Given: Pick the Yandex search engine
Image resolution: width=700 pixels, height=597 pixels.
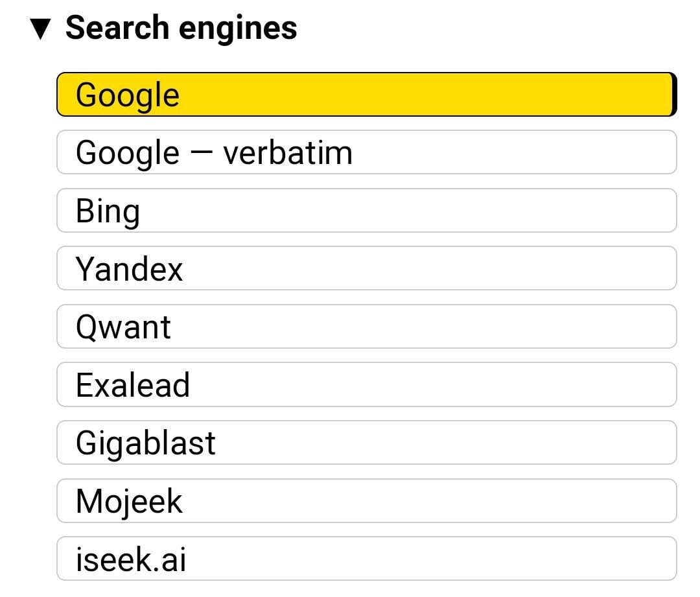Looking at the screenshot, I should click(x=366, y=268).
